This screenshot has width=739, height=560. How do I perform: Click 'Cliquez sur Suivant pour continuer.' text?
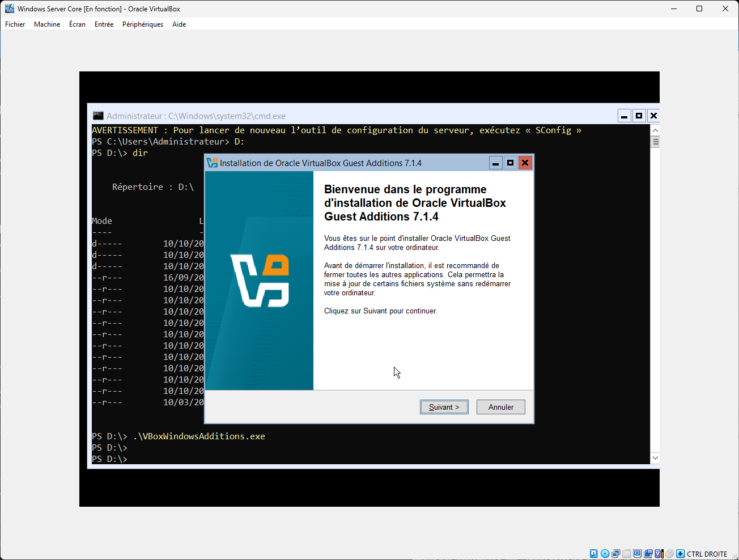pyautogui.click(x=380, y=311)
